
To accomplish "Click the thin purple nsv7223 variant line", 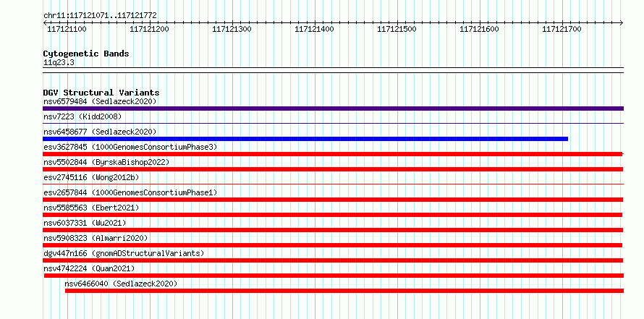I will point(333,123).
